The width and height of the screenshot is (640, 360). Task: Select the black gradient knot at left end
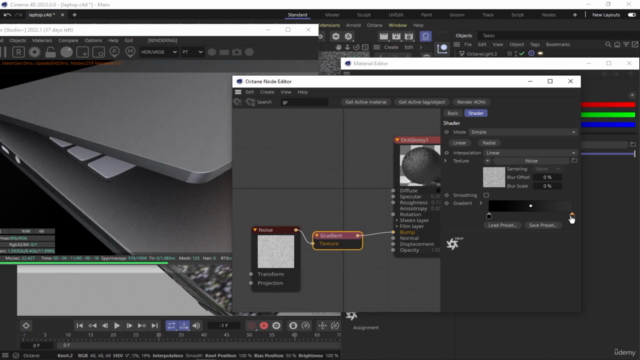pos(489,216)
